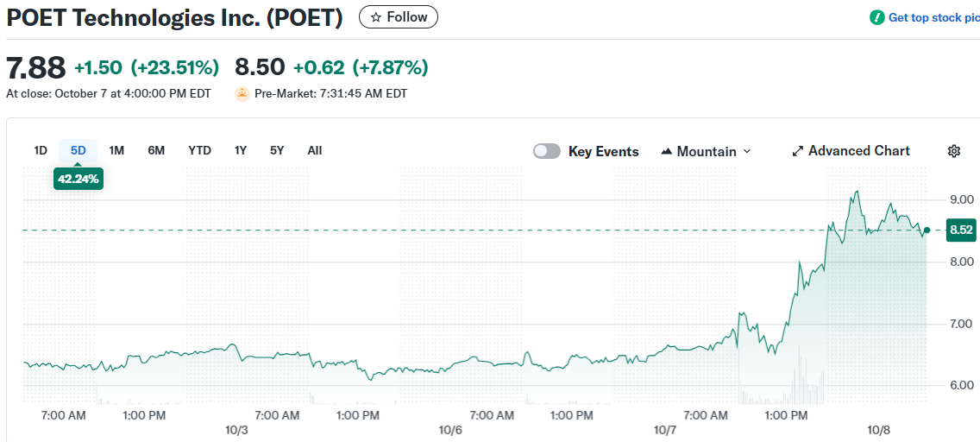Open chart settings gear icon

(953, 151)
